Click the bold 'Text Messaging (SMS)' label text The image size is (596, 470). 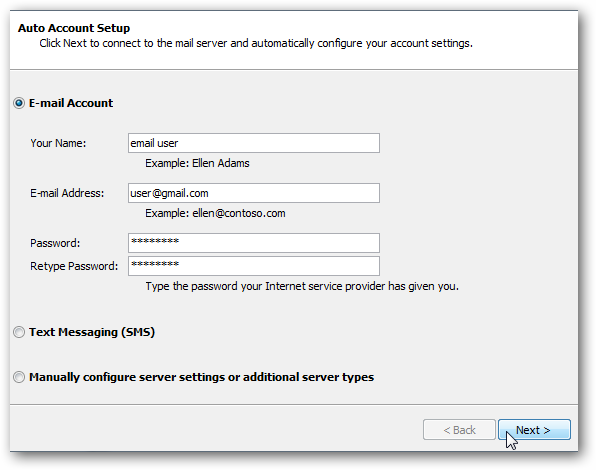(92, 332)
